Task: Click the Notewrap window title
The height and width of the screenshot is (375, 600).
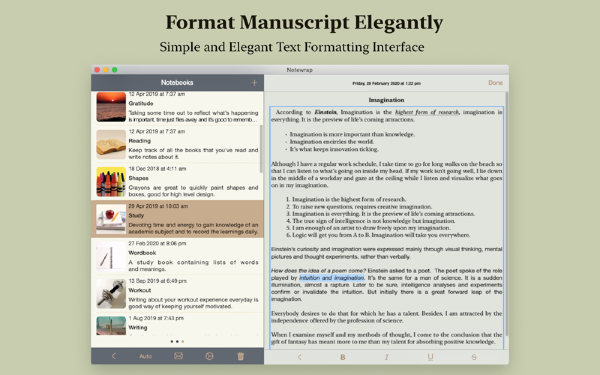Action: 300,70
